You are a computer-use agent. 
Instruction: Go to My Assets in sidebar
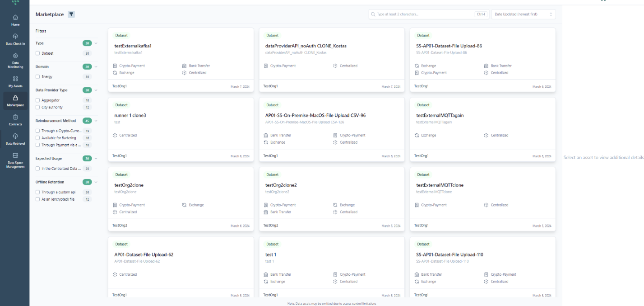pyautogui.click(x=15, y=79)
